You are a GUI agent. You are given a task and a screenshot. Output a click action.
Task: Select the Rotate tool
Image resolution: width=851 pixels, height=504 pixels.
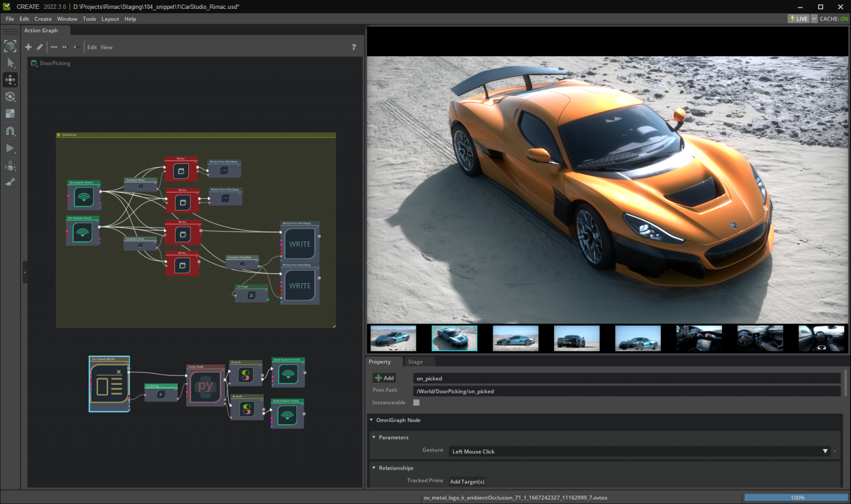coord(10,96)
